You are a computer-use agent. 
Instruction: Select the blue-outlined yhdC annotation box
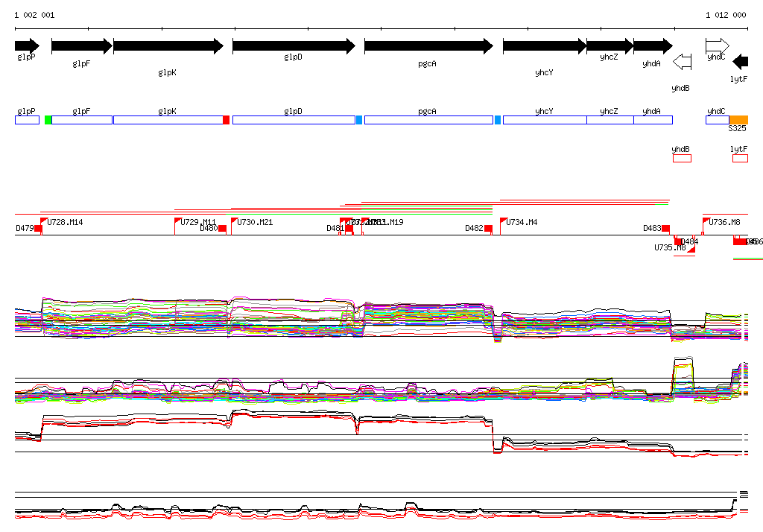(x=718, y=120)
